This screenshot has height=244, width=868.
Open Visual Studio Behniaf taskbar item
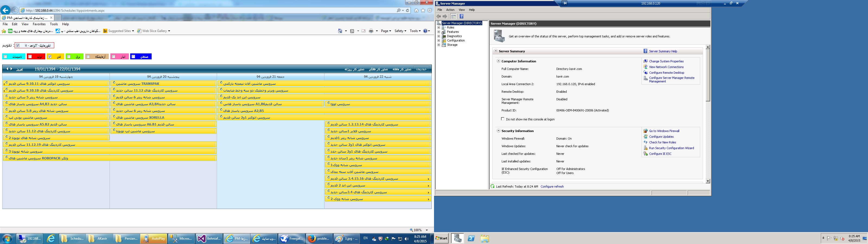click(x=210, y=239)
